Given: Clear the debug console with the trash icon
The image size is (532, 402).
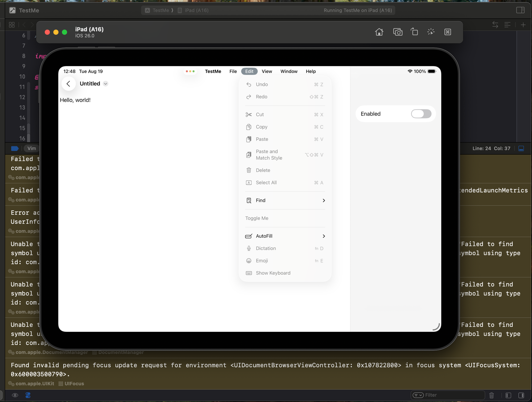Looking at the screenshot, I should [491, 395].
